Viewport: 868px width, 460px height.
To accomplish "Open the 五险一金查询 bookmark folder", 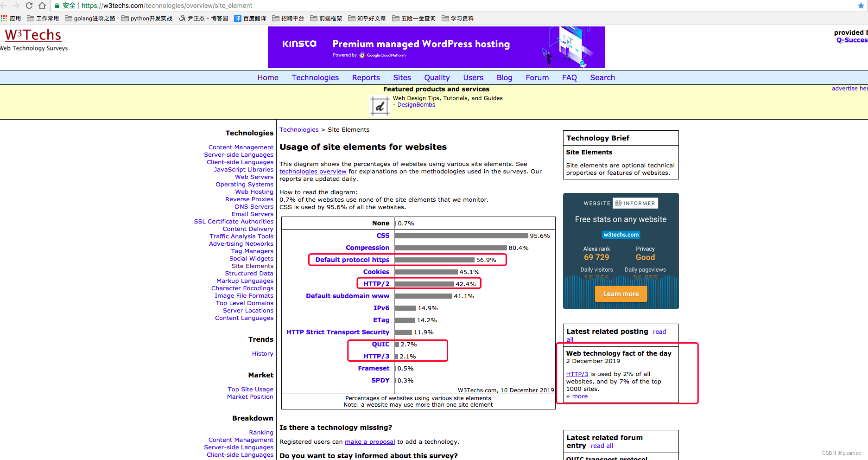I will [x=414, y=19].
